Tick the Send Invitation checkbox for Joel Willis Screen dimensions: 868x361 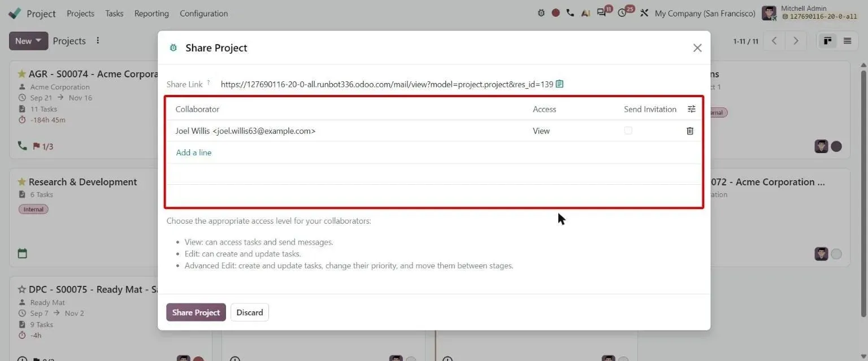click(628, 131)
